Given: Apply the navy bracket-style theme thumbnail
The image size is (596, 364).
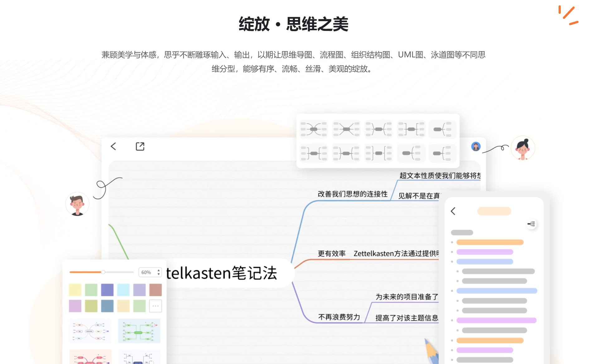Looking at the screenshot, I should click(x=139, y=357).
